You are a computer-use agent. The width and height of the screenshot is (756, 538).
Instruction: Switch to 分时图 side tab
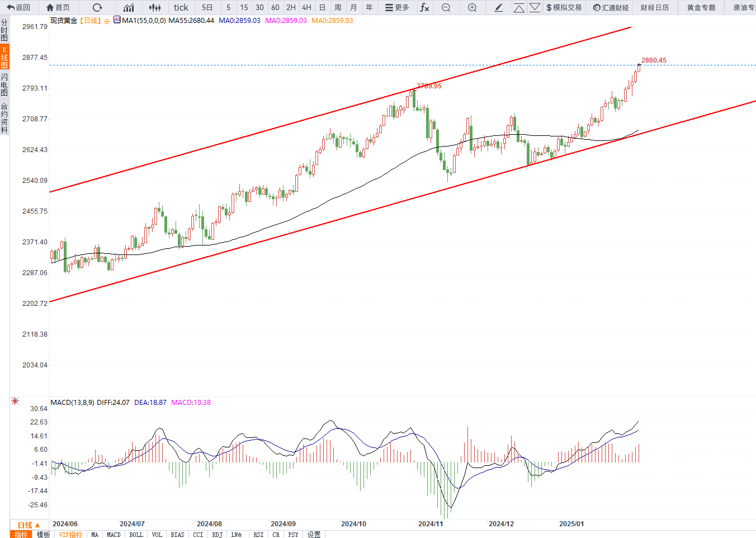(x=4, y=30)
